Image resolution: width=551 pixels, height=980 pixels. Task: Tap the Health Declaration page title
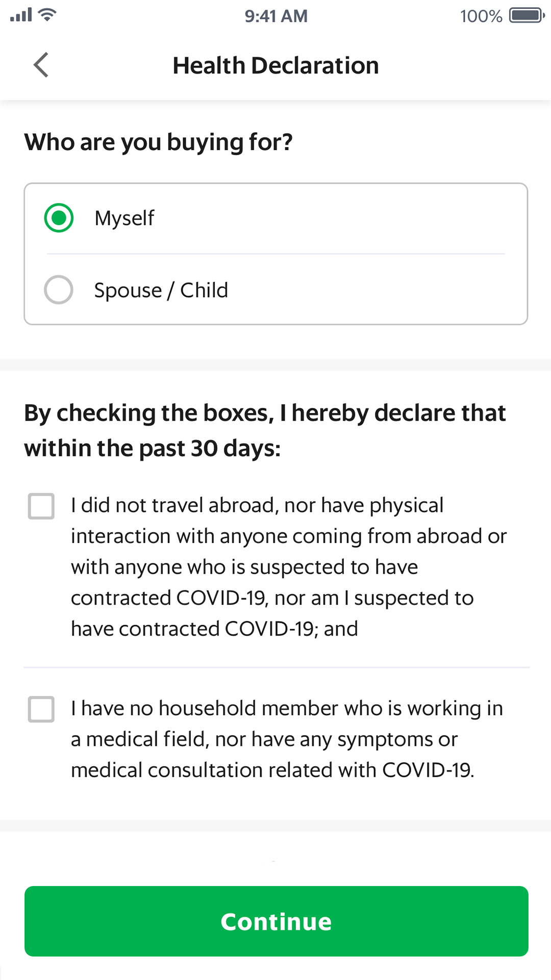[x=275, y=65]
